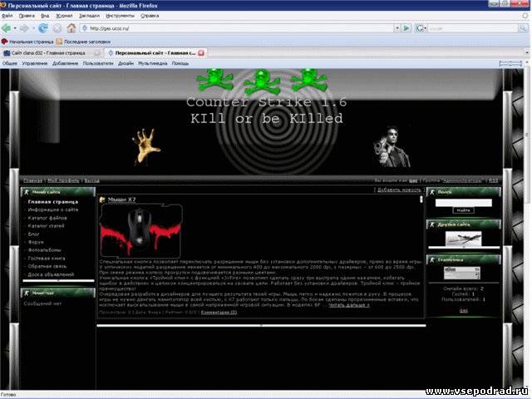Open the Добавление admin menu
The height and width of the screenshot is (399, 532).
coord(65,63)
